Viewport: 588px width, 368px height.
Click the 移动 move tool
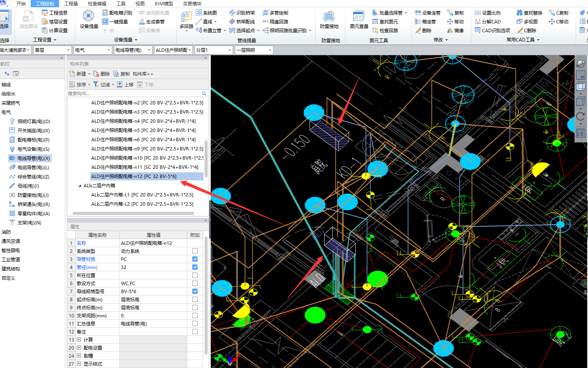coord(455,21)
